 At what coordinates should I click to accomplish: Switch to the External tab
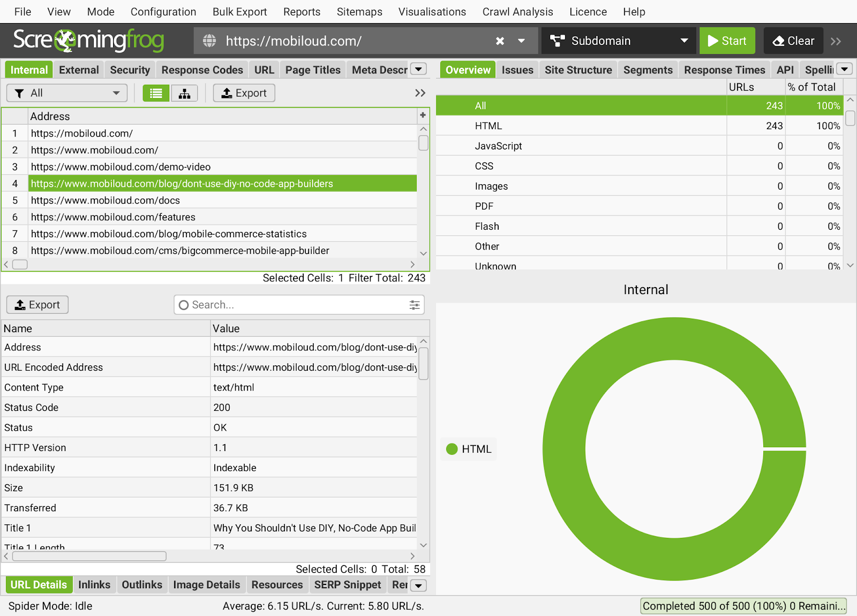pos(79,70)
